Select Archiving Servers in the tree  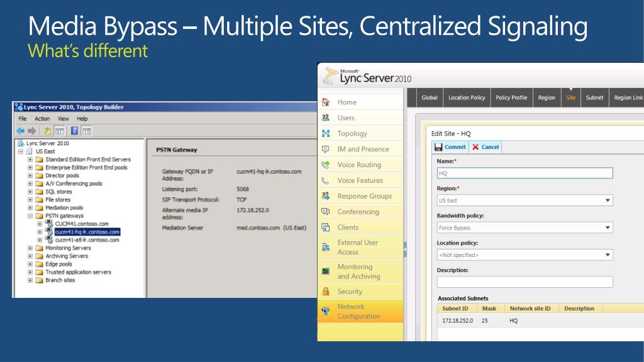click(x=67, y=256)
